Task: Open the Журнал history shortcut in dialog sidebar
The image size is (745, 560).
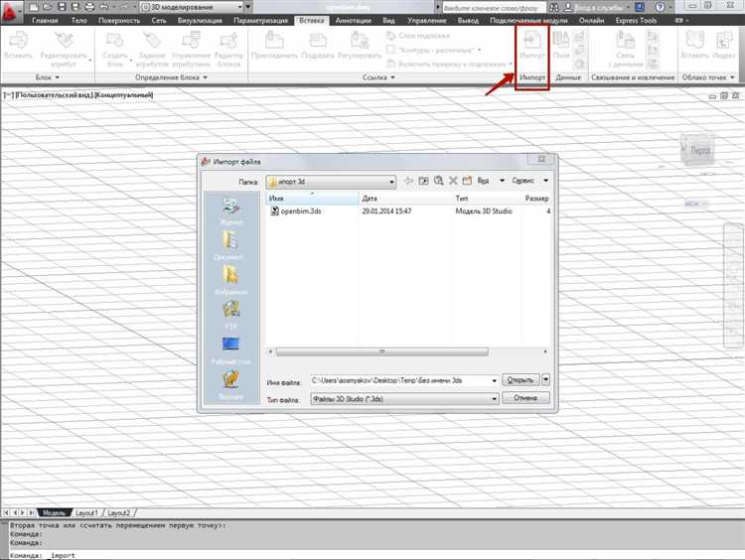Action: pyautogui.click(x=230, y=211)
